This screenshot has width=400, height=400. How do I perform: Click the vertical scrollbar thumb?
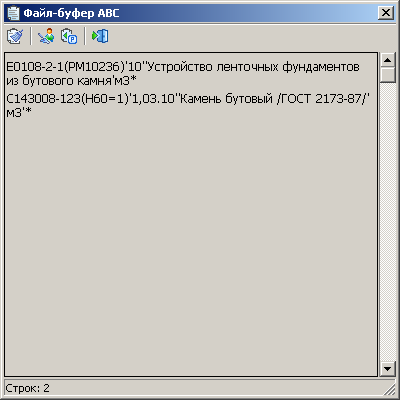(387, 75)
